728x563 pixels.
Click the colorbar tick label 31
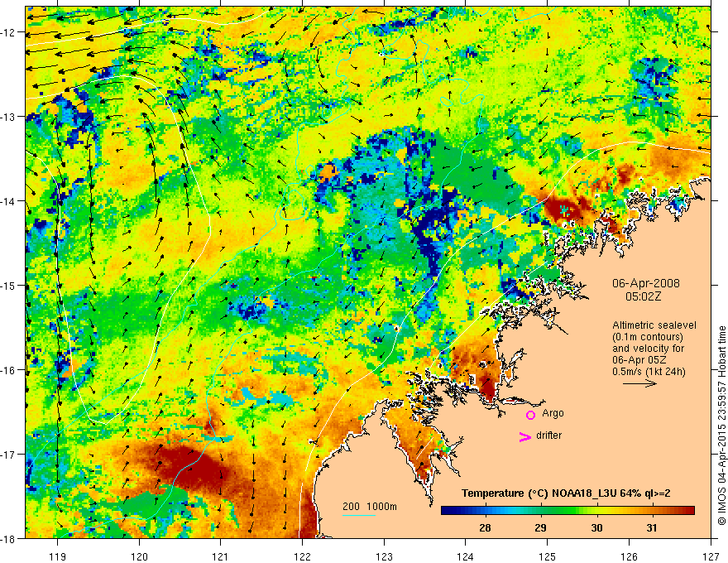click(651, 527)
